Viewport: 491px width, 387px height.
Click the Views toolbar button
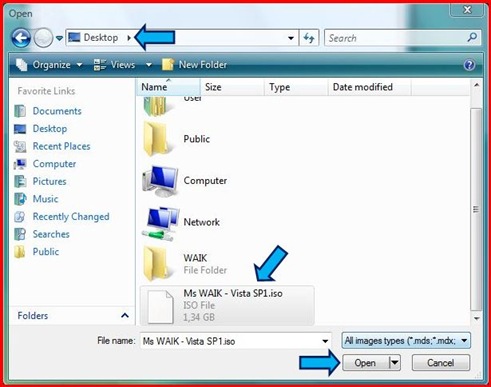[114, 65]
